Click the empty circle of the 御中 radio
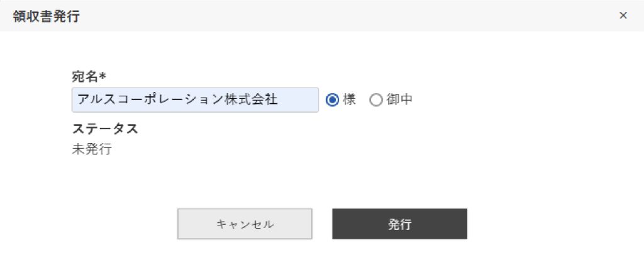The width and height of the screenshot is (644, 257). (376, 100)
